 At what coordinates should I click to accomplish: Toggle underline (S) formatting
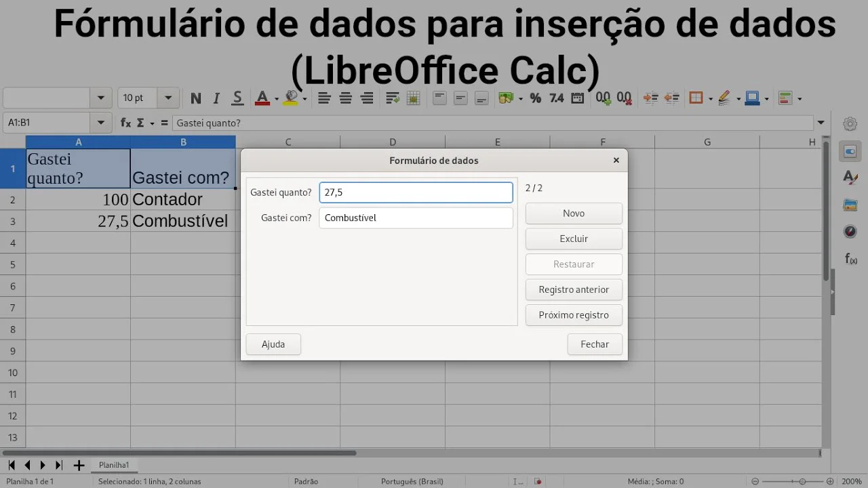tap(237, 98)
